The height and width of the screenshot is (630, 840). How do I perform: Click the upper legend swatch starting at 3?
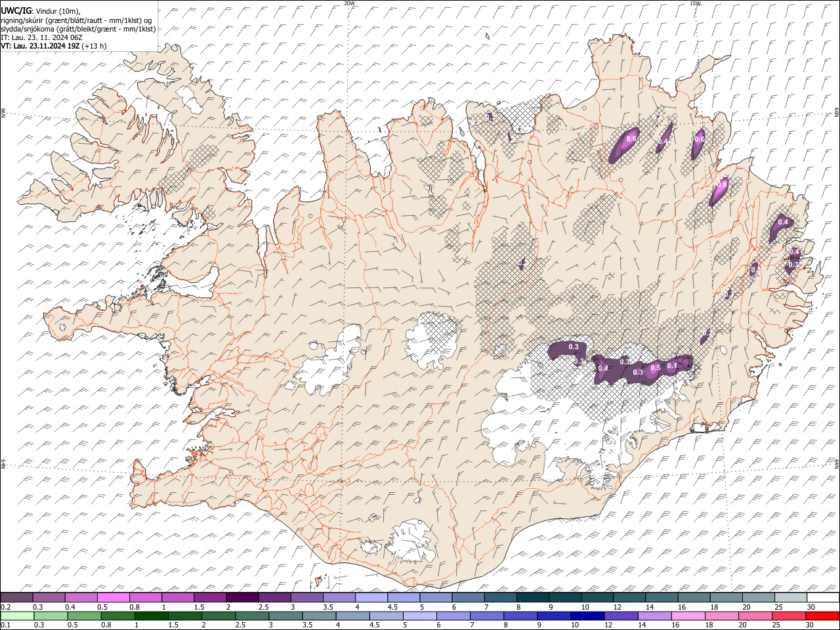(x=306, y=597)
